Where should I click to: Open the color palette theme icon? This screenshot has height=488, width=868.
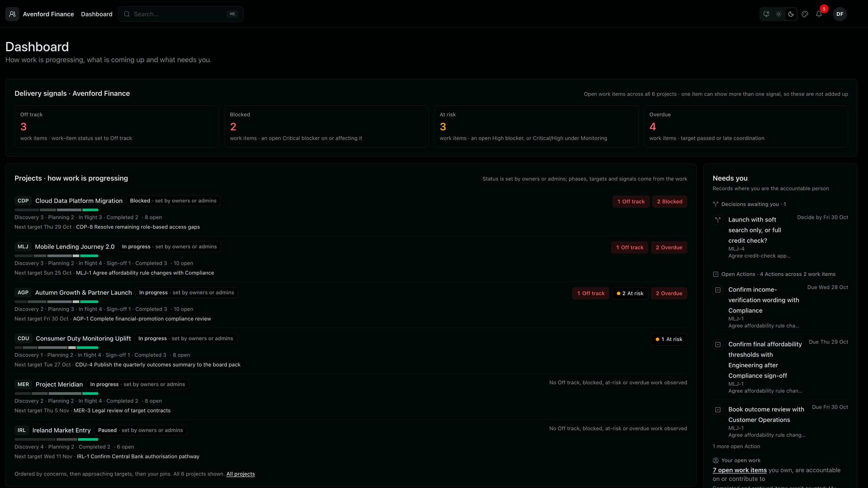point(805,14)
